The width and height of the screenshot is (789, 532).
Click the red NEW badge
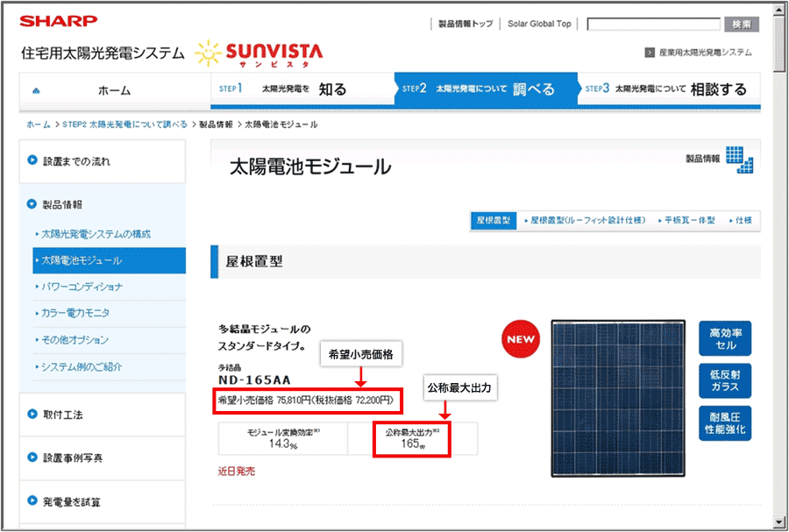tap(520, 340)
